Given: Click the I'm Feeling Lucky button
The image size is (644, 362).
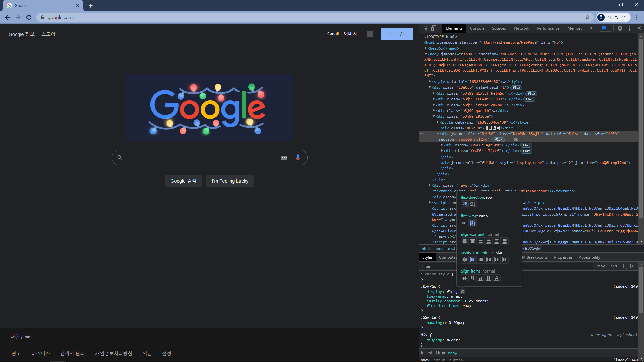Looking at the screenshot, I should tap(230, 181).
